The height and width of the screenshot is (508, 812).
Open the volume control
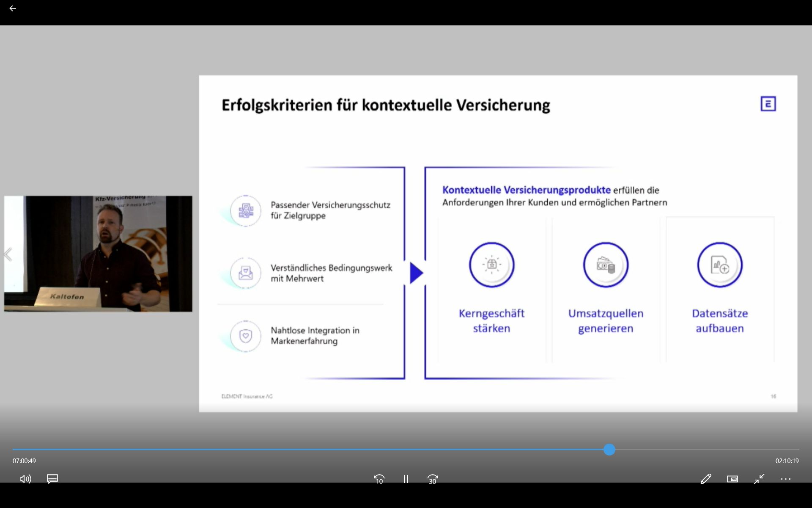tap(25, 479)
